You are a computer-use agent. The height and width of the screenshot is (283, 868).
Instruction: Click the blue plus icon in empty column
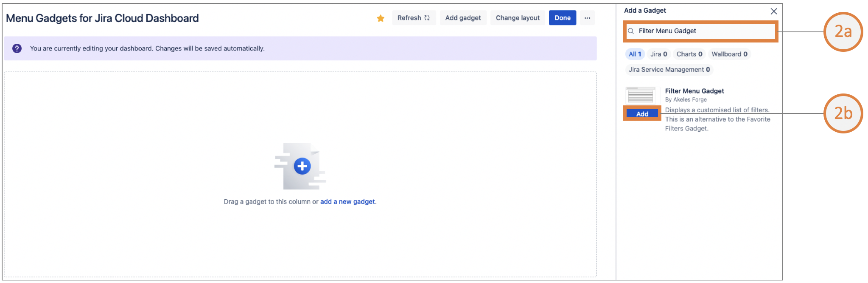tap(302, 166)
